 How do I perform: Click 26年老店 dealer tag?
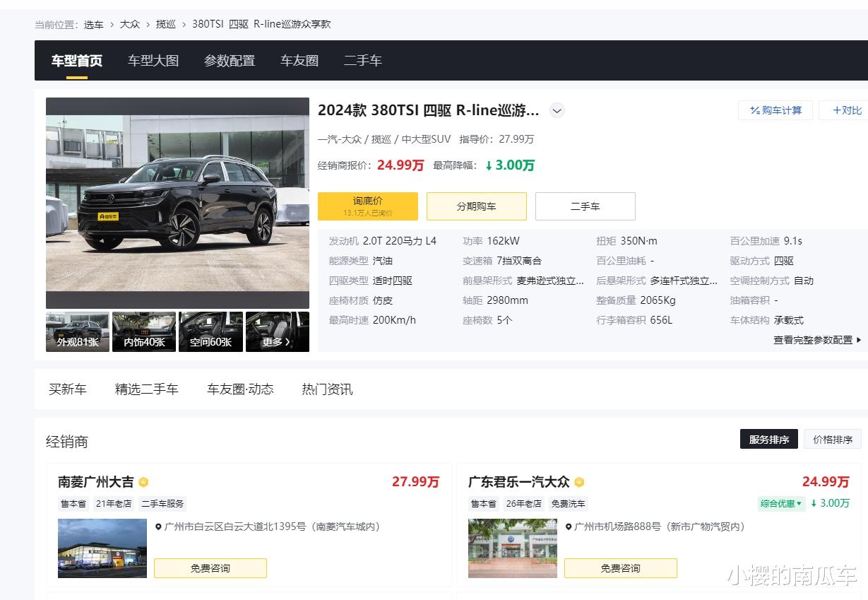(524, 504)
